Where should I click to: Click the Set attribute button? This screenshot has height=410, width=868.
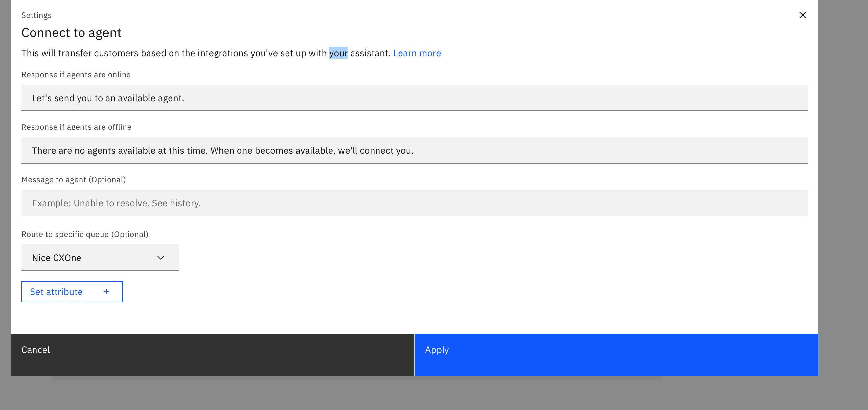56,292
